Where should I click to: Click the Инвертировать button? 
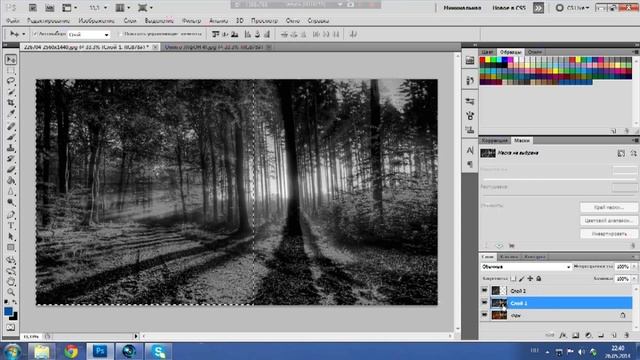(609, 234)
